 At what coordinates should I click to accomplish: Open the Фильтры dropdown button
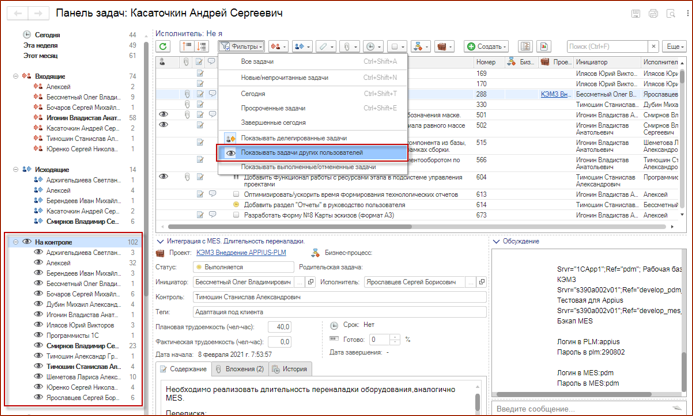241,46
